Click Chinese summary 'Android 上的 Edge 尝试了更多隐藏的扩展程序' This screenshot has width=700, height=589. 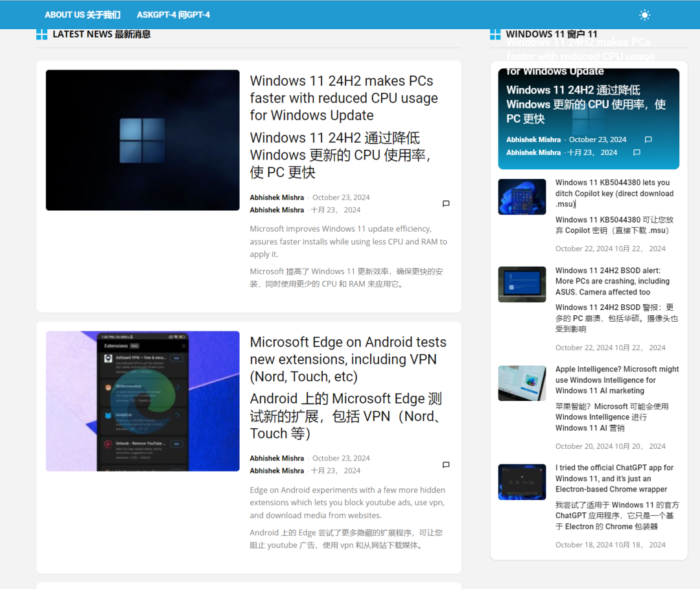(x=346, y=539)
